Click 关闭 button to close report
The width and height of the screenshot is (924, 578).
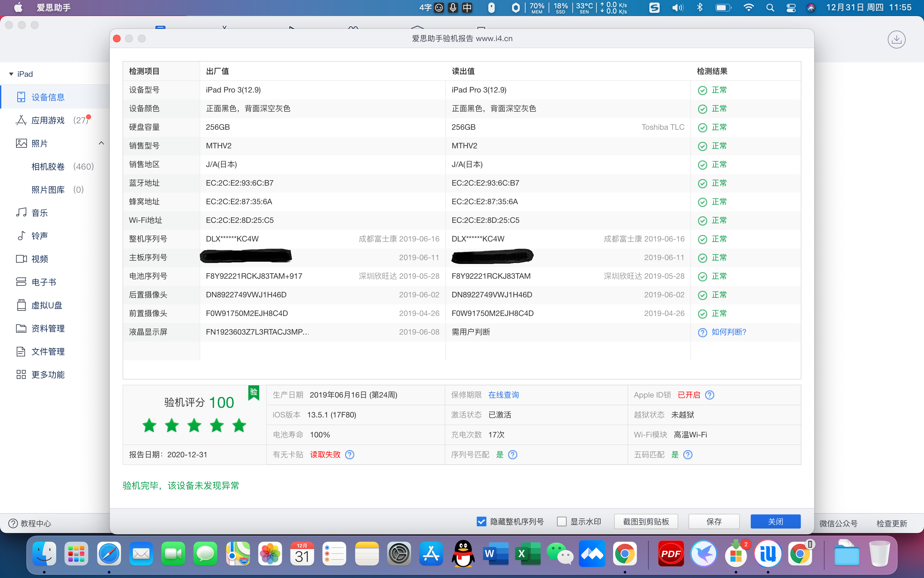point(775,521)
